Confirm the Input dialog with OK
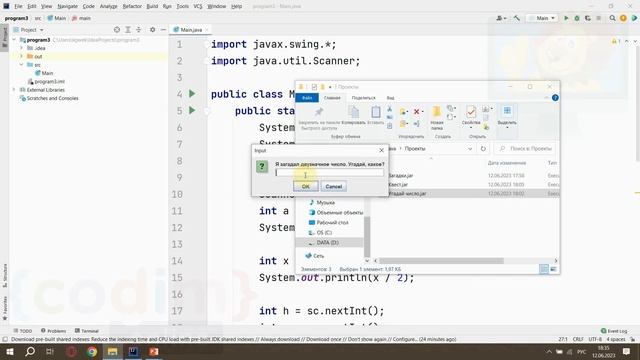The image size is (640, 360). tap(305, 186)
